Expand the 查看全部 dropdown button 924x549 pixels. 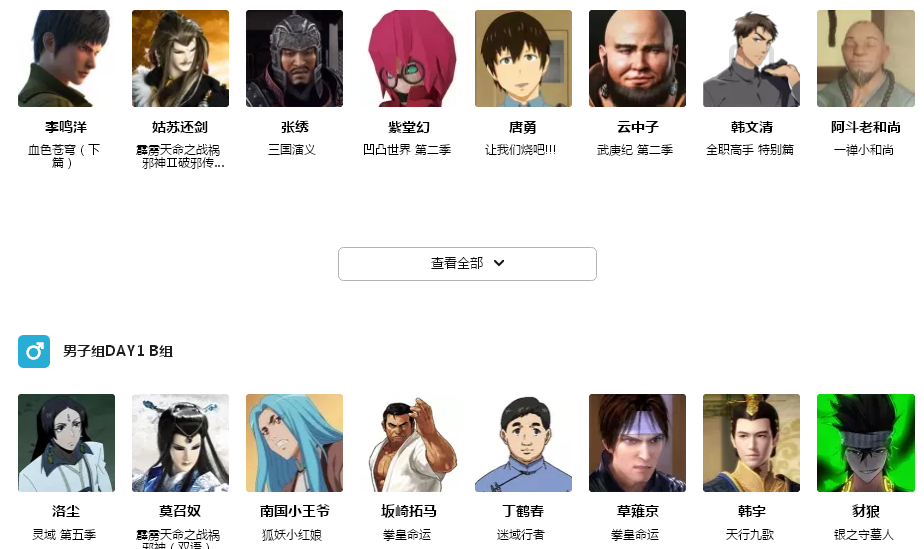coord(467,263)
